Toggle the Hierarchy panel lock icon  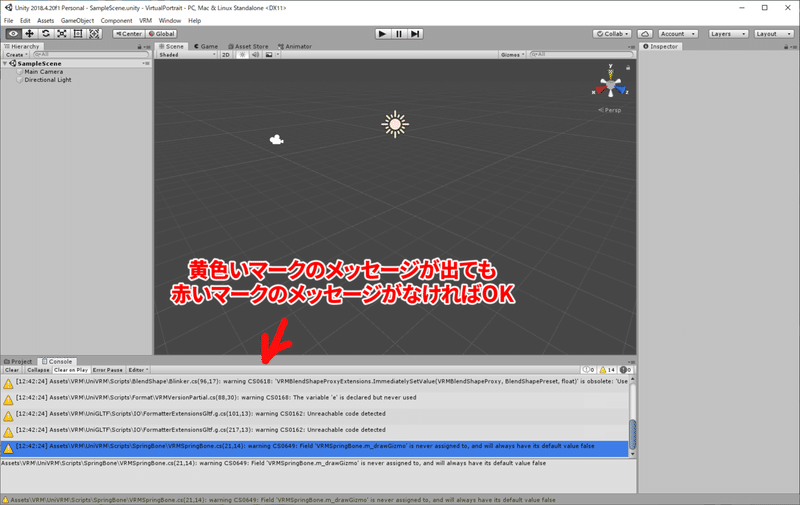pos(139,46)
